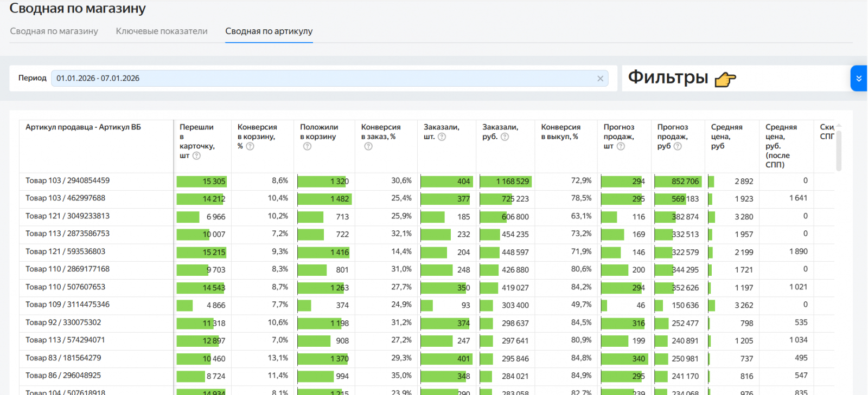Image resolution: width=868 pixels, height=395 pixels.
Task: Click help icon next to 'Заказали, руб.'
Action: [505, 137]
